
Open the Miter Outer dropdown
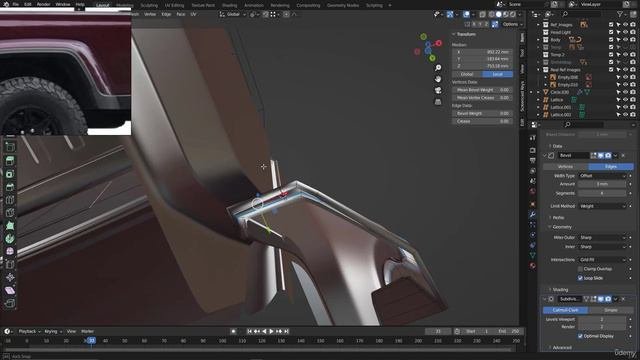[602, 238]
